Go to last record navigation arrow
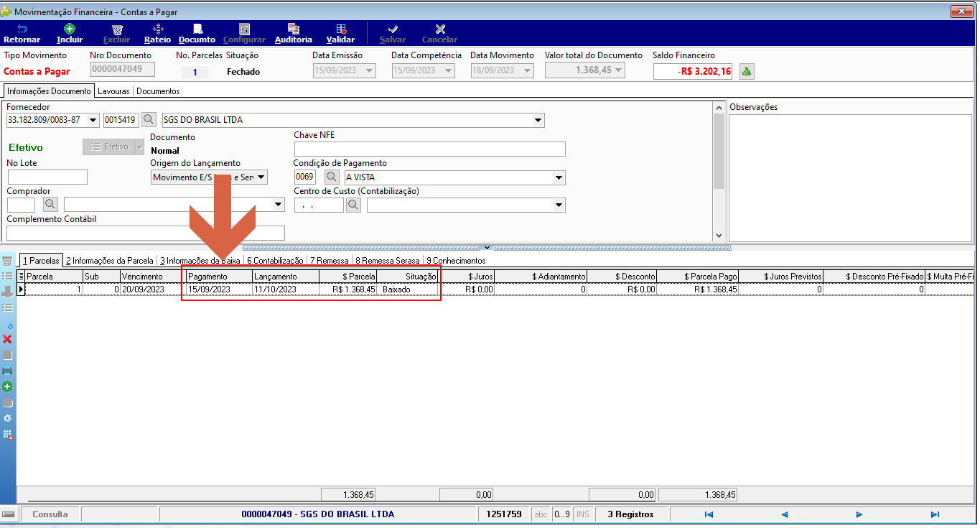Image resolution: width=980 pixels, height=528 pixels. click(x=935, y=514)
